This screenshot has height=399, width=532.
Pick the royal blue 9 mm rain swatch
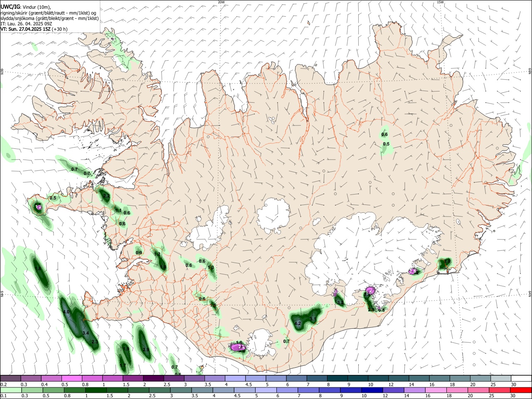click(350, 390)
